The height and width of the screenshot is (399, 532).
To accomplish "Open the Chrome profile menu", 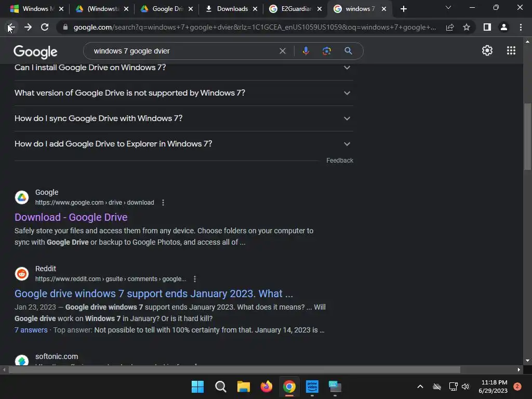I will 504,27.
